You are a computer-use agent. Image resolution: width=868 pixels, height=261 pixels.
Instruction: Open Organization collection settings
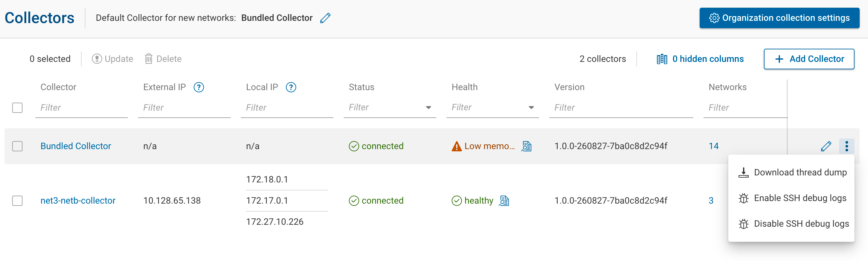pyautogui.click(x=779, y=18)
